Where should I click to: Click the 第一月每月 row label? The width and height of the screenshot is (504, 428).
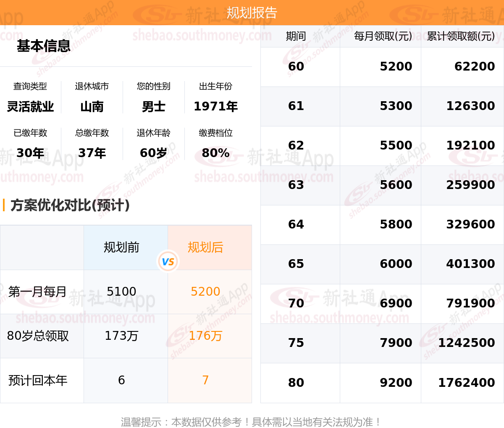tap(38, 291)
